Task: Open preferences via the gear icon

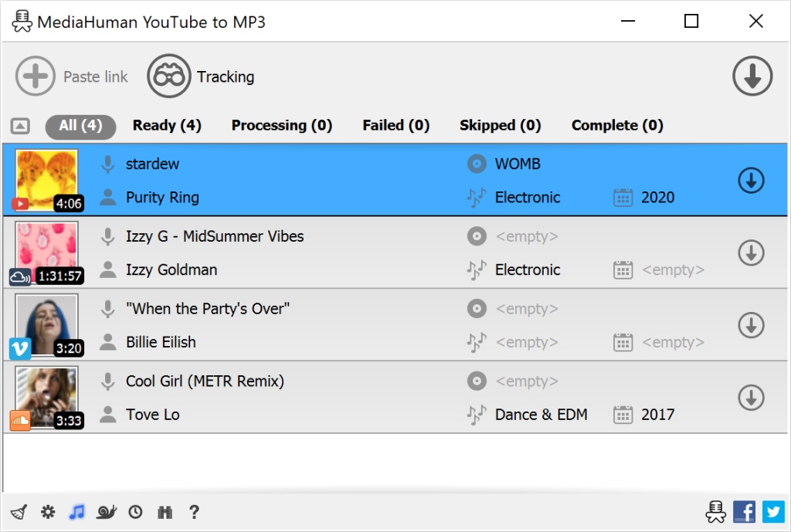Action: 48,512
